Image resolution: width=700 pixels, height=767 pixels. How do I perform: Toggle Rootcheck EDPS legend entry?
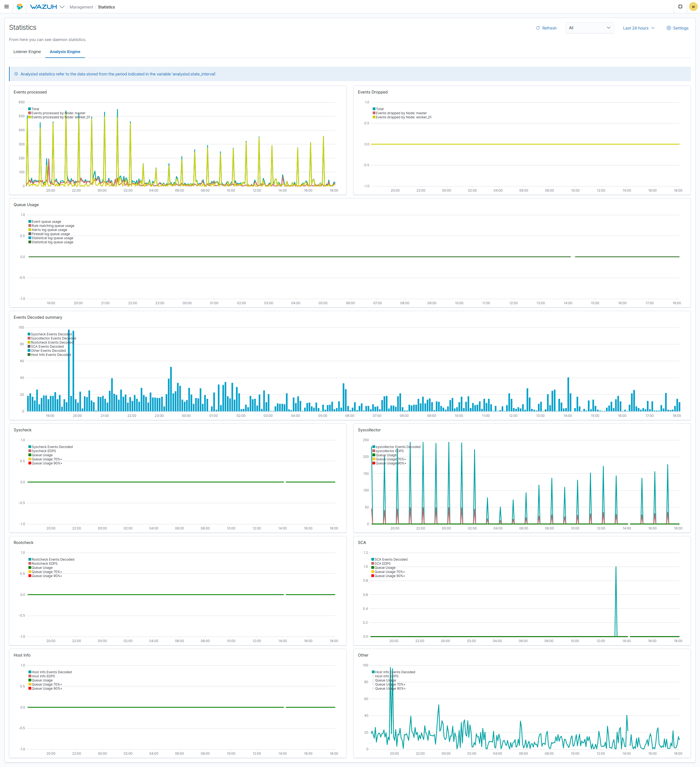pos(43,563)
